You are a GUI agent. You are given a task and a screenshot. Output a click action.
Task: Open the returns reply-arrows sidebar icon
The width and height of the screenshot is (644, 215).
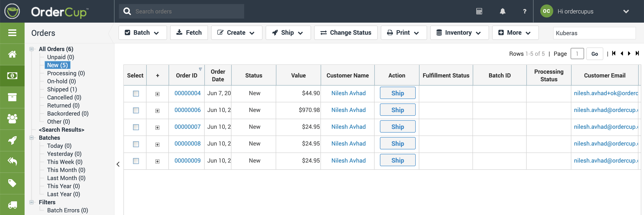pos(12,161)
